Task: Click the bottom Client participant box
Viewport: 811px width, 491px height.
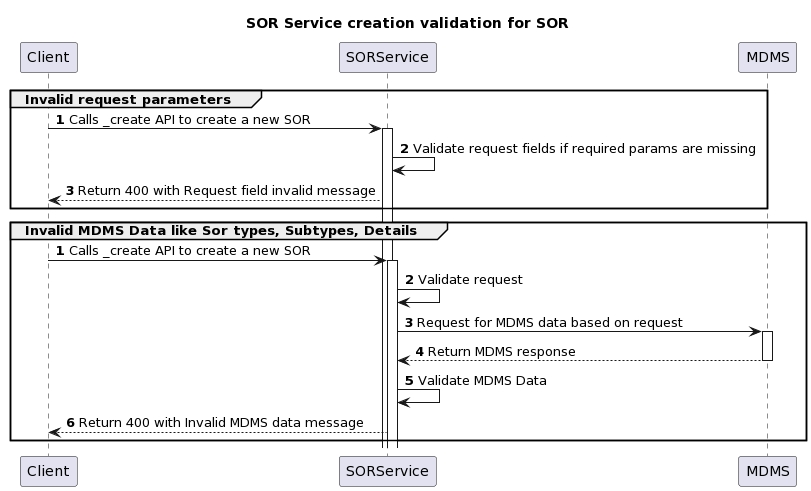Action: tap(48, 469)
